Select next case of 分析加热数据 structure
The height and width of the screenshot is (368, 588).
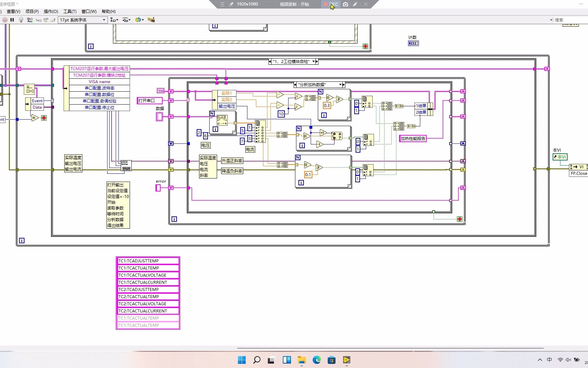tap(344, 85)
